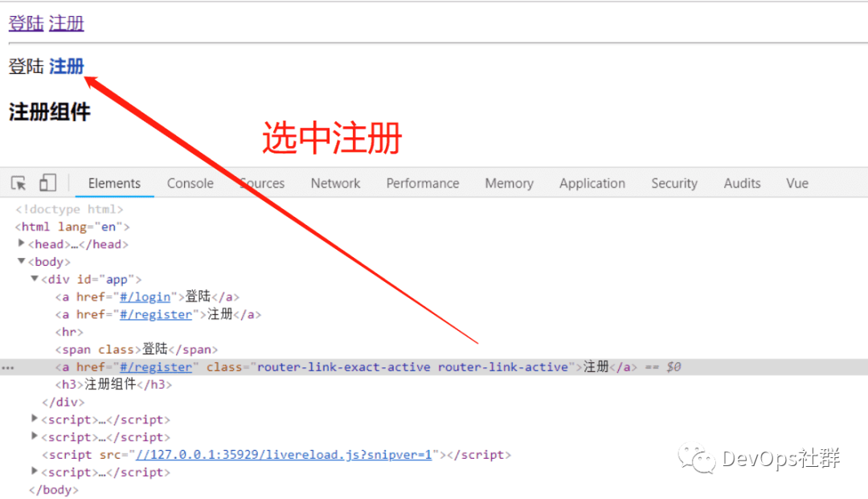Open the Audits tab

(x=742, y=183)
